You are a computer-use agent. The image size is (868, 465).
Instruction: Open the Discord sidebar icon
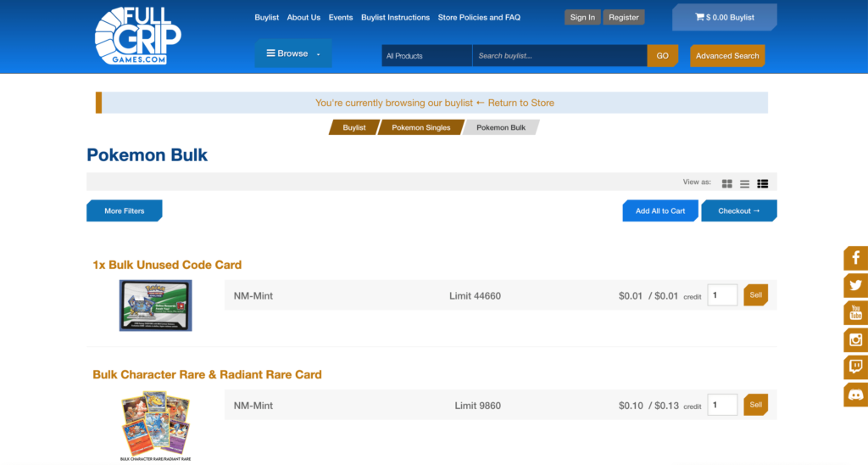click(856, 395)
